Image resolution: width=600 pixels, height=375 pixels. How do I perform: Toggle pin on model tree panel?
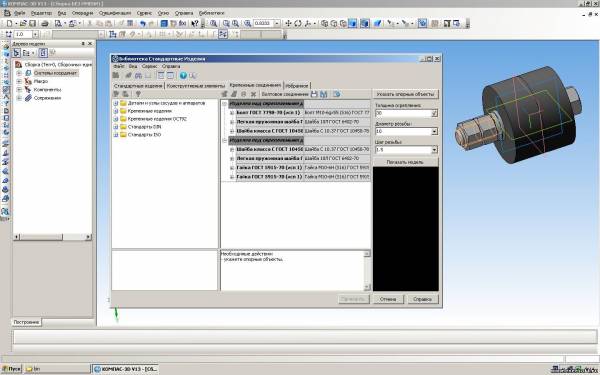[x=83, y=44]
